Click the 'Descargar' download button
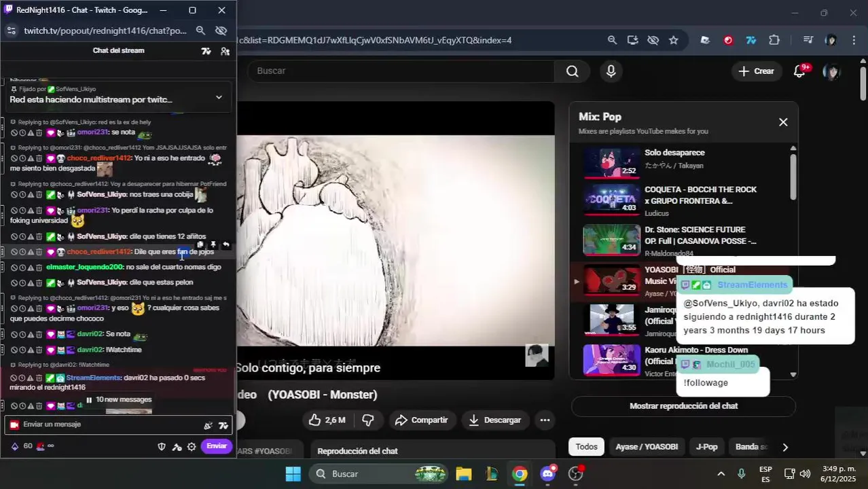This screenshot has height=489, width=868. coord(495,420)
